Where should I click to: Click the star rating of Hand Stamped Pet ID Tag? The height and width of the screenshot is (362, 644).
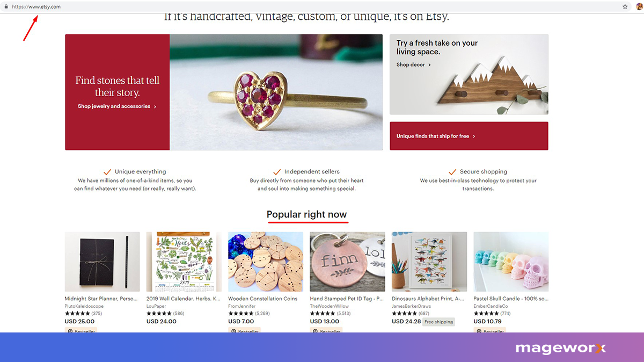(323, 313)
